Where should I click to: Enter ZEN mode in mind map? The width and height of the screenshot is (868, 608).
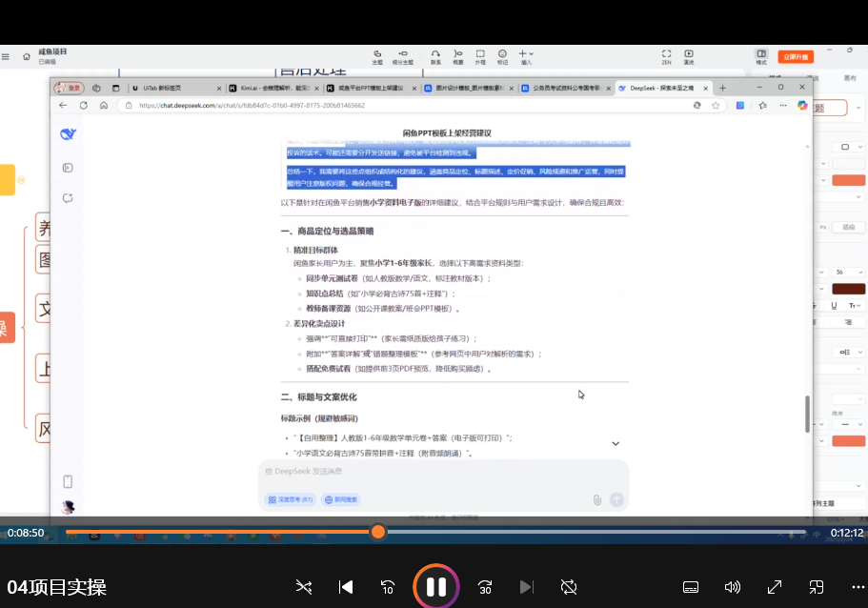[x=667, y=56]
